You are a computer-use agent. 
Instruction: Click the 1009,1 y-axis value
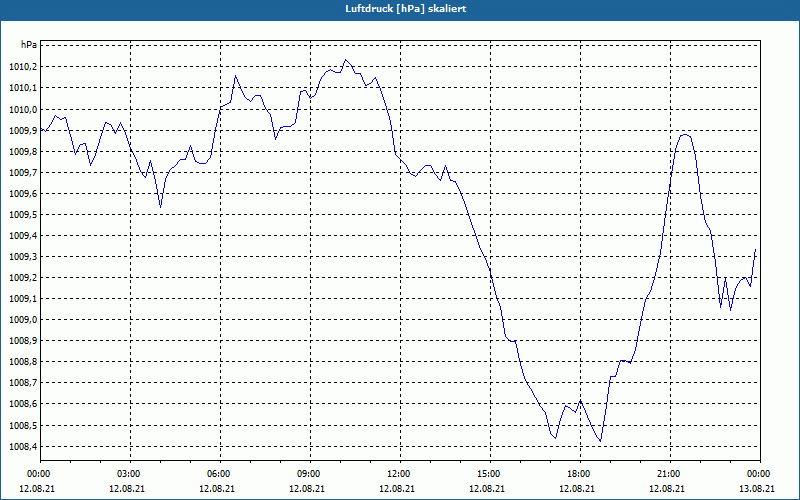click(x=23, y=298)
